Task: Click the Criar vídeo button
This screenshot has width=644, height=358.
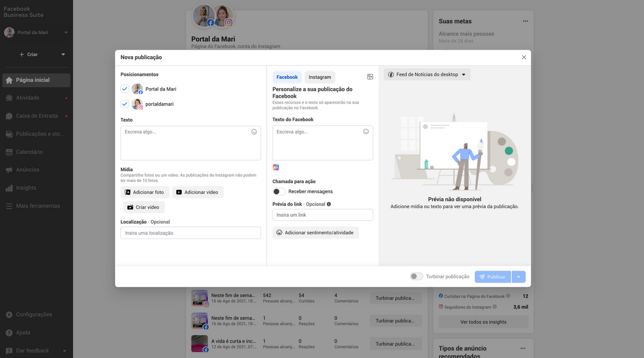Action: coord(143,207)
